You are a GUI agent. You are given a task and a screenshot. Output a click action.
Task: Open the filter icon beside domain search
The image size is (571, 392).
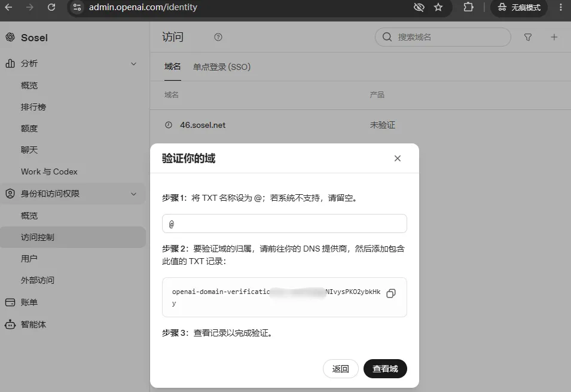point(528,37)
